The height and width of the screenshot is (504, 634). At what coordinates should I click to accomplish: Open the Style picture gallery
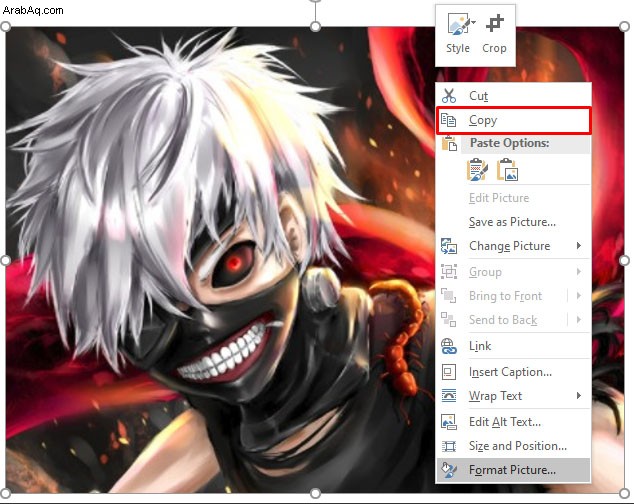pyautogui.click(x=458, y=34)
